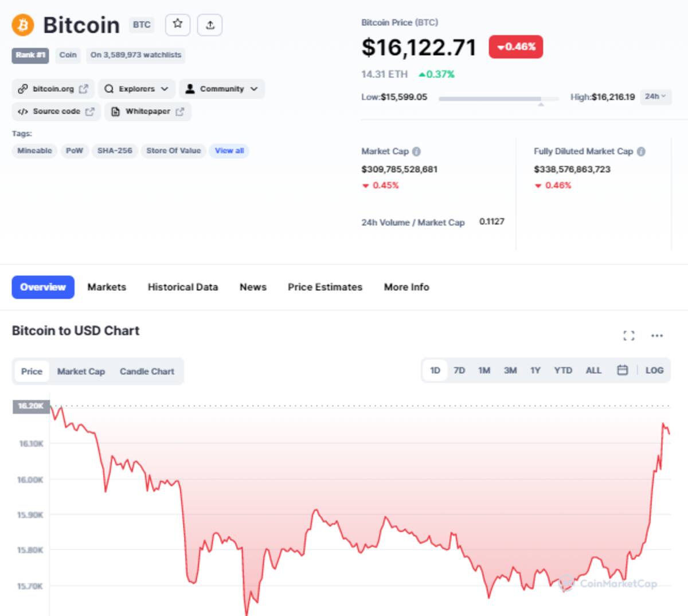Click the low-high price range slider bar

(x=498, y=99)
